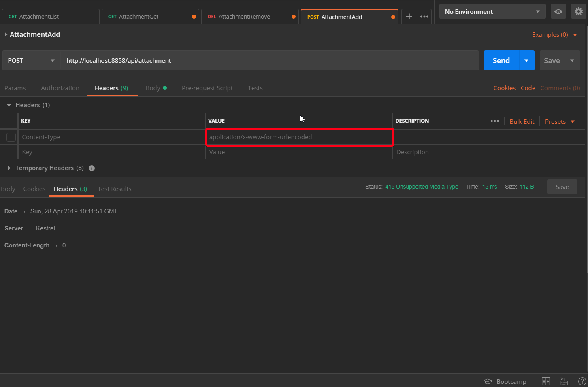
Task: Click the 112 B response size
Action: 527,187
